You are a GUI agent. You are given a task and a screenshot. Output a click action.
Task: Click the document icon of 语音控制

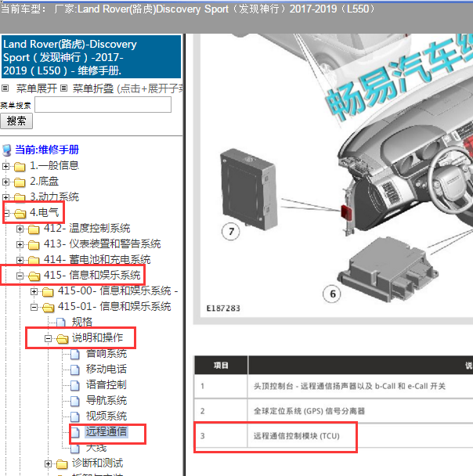pyautogui.click(x=75, y=385)
